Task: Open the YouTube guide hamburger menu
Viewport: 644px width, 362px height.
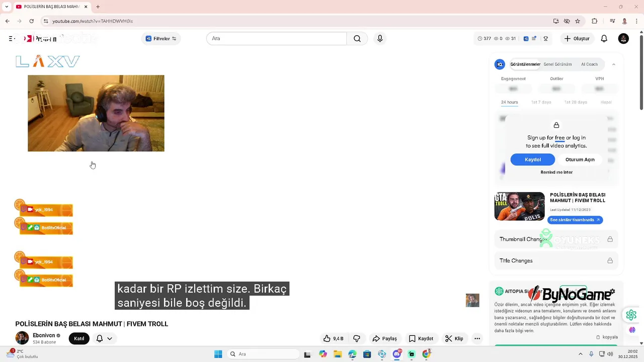Action: point(11,39)
